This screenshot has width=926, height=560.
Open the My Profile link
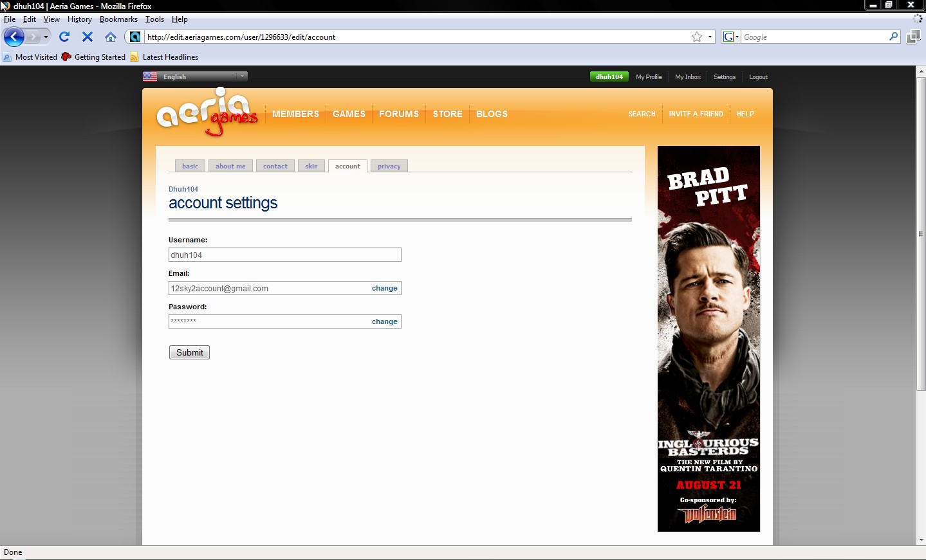coord(649,77)
